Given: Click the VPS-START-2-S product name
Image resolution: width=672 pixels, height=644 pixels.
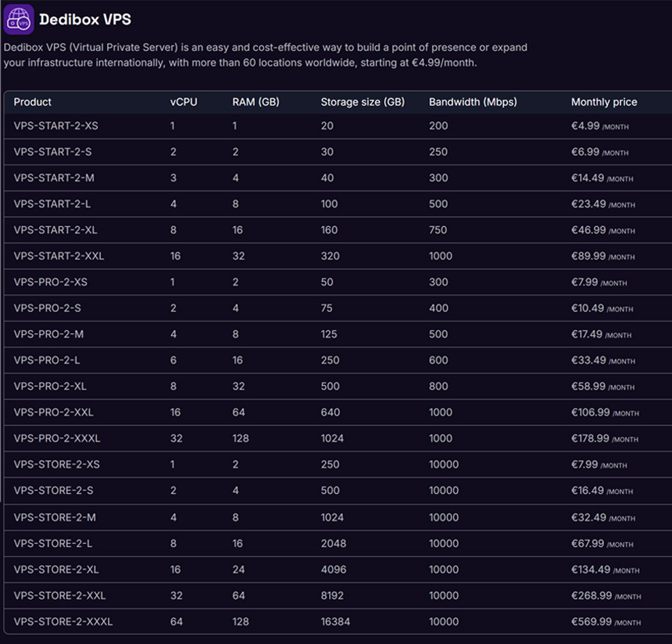Looking at the screenshot, I should click(52, 152).
